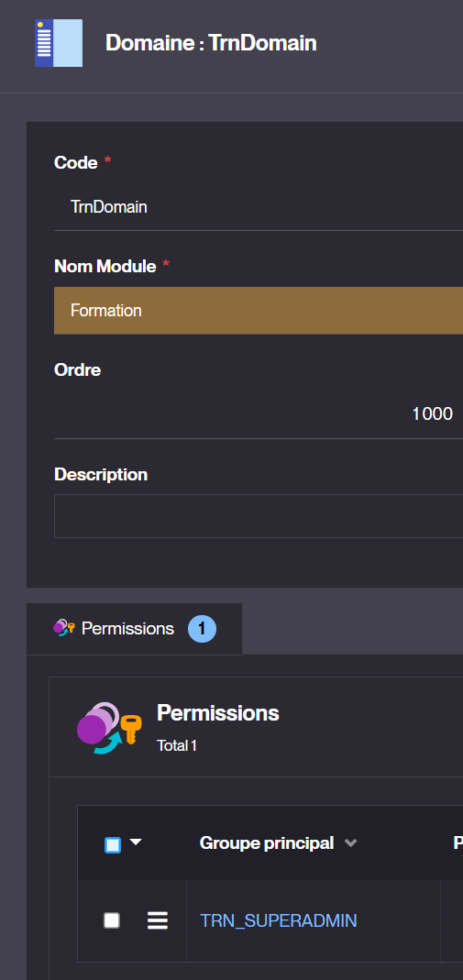Screen dimensions: 463x980
Task: Sort by the Groupe principal column header
Action: click(266, 843)
